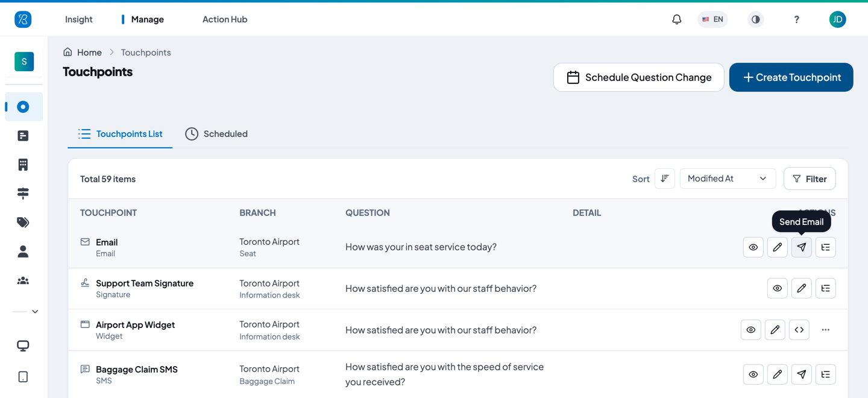Screen dimensions: 868x398
Task: Click the Email touchpoint name
Action: point(107,242)
